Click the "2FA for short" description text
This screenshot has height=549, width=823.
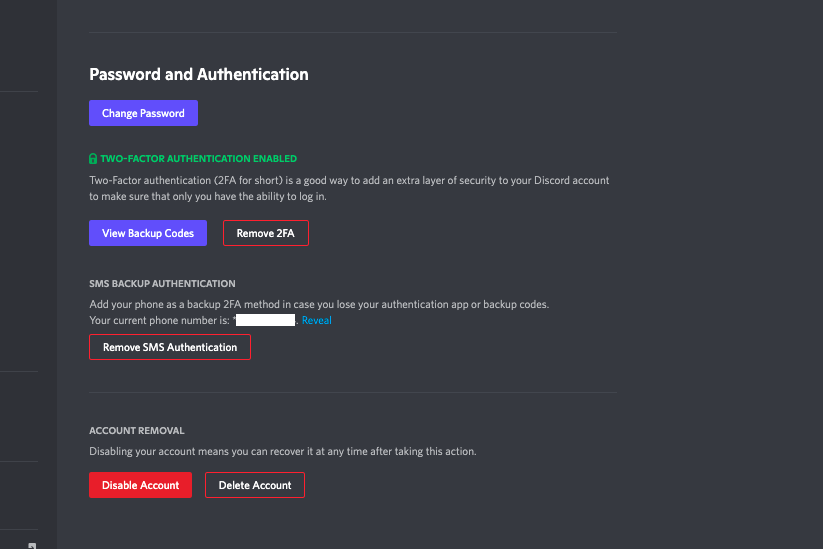pos(249,181)
